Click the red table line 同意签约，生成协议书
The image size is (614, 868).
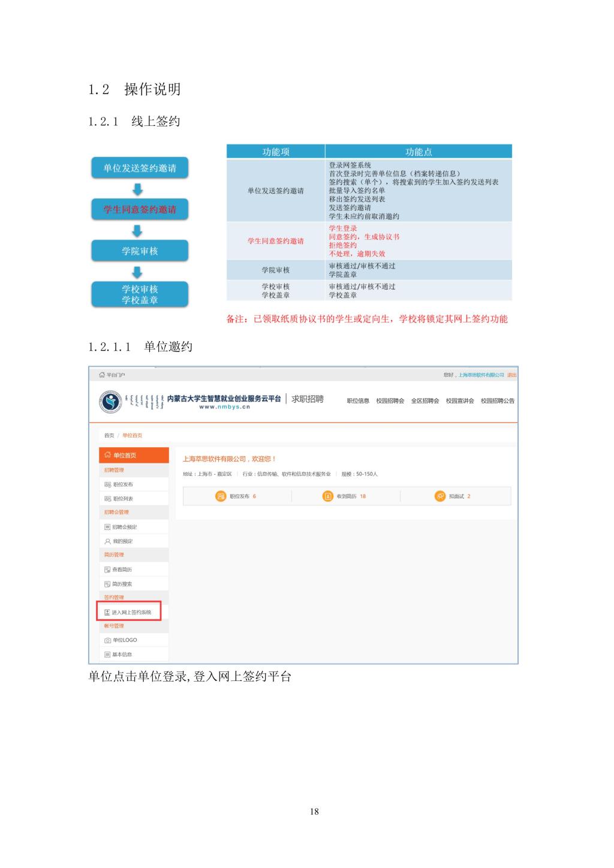(x=364, y=237)
